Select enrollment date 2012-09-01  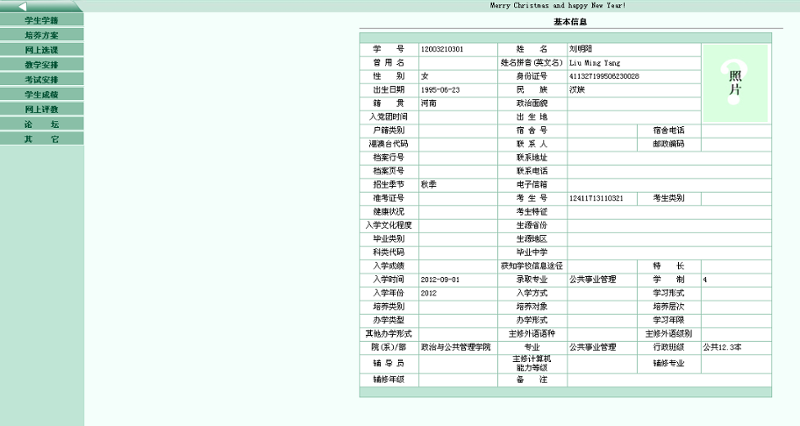[x=440, y=280]
